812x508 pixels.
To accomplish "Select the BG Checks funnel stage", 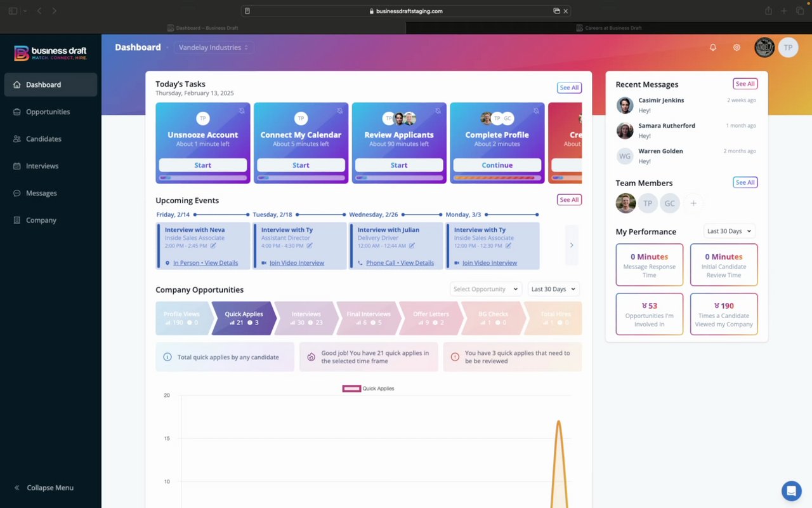I will coord(493,318).
